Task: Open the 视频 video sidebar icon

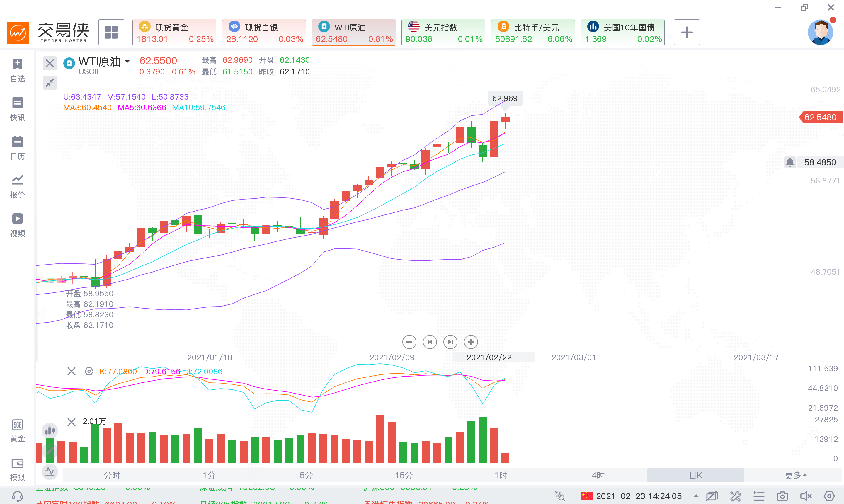Action: point(17,225)
